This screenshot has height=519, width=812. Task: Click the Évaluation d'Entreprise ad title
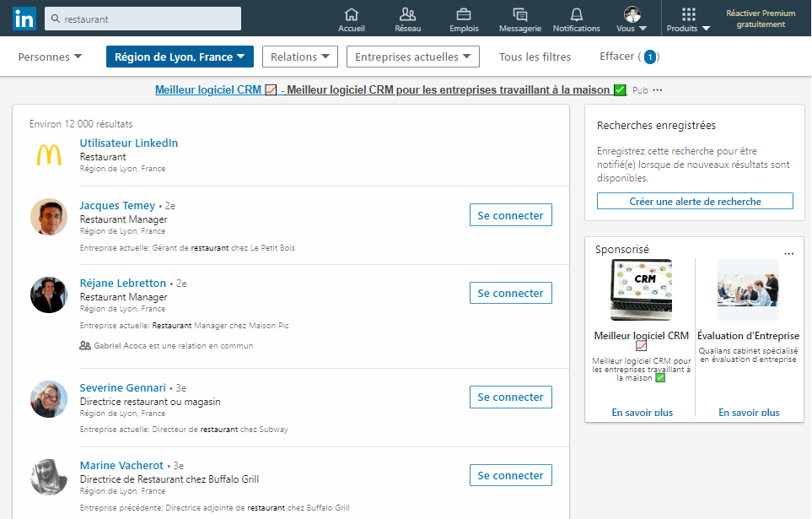pos(748,336)
